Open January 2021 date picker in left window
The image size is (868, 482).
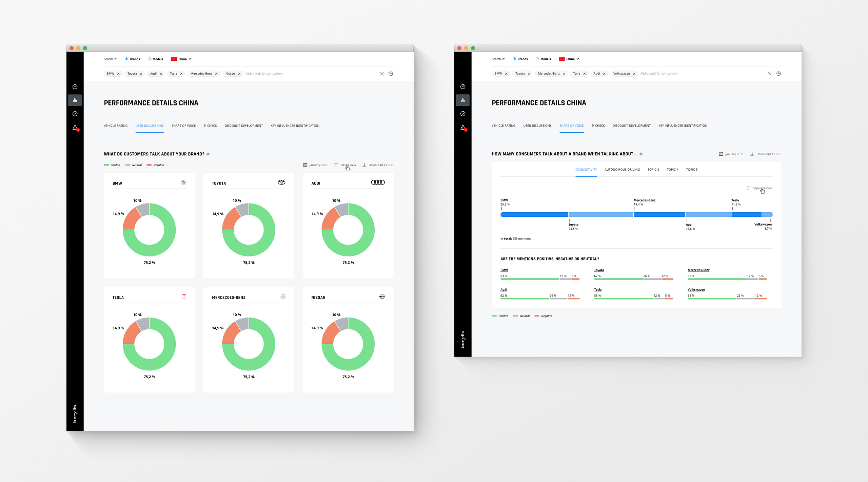coord(315,165)
